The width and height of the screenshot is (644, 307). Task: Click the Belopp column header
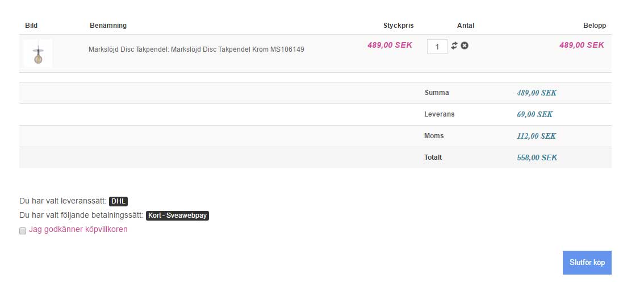coord(595,26)
